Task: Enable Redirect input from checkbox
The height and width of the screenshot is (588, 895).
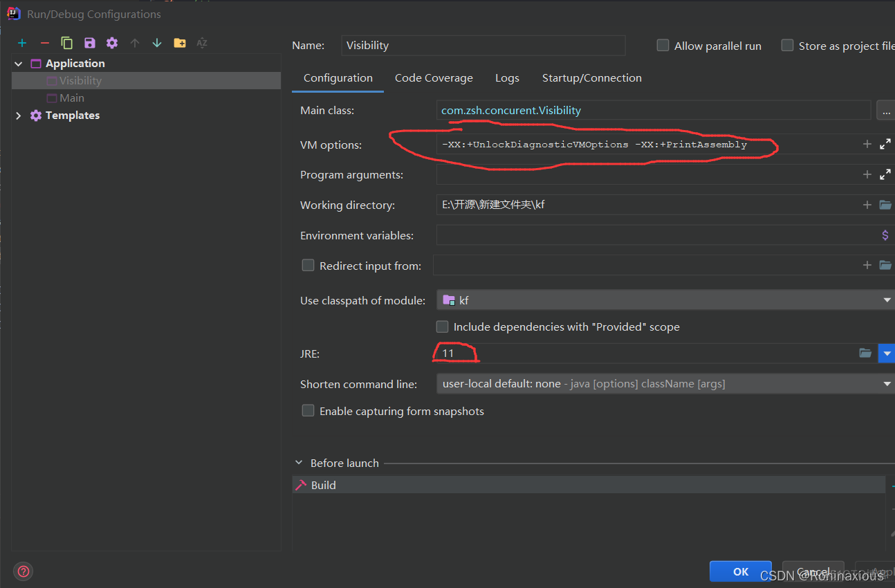Action: pos(308,265)
